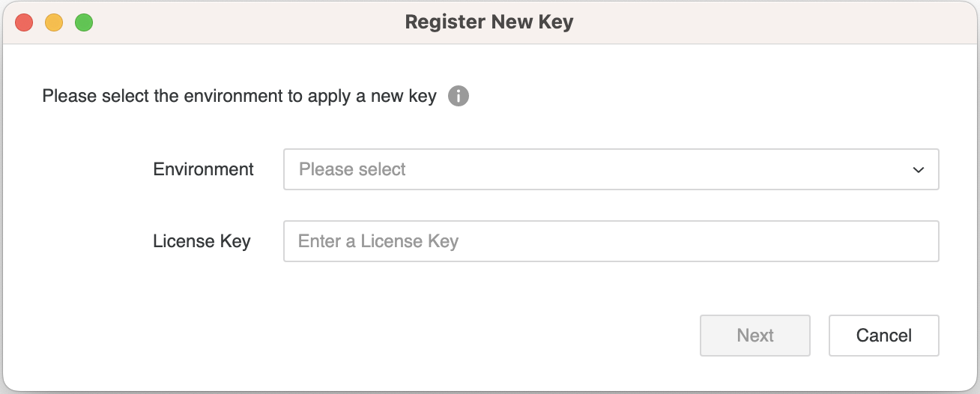The height and width of the screenshot is (394, 980).
Task: Dismiss the dialog using Cancel
Action: 883,336
